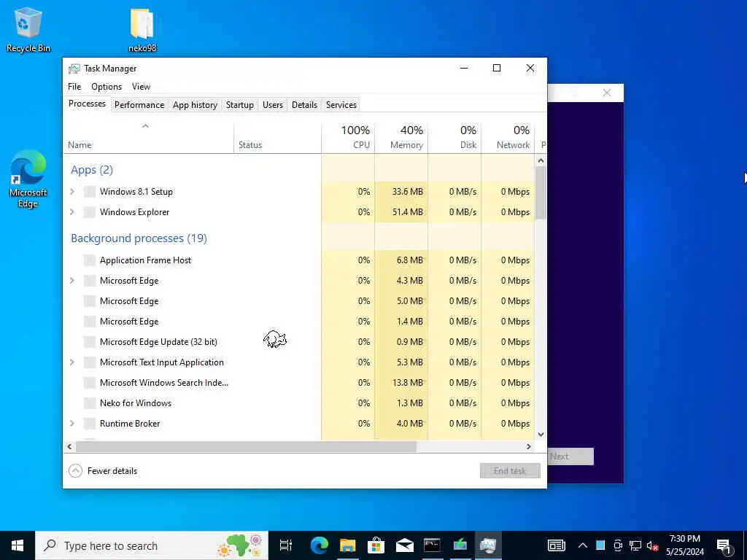Click the Microsoft Windows Search Indexer icon
The width and height of the screenshot is (747, 560).
[90, 383]
